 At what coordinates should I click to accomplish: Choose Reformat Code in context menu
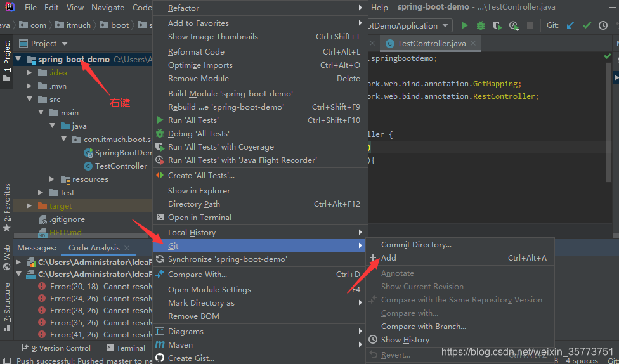(x=260, y=52)
